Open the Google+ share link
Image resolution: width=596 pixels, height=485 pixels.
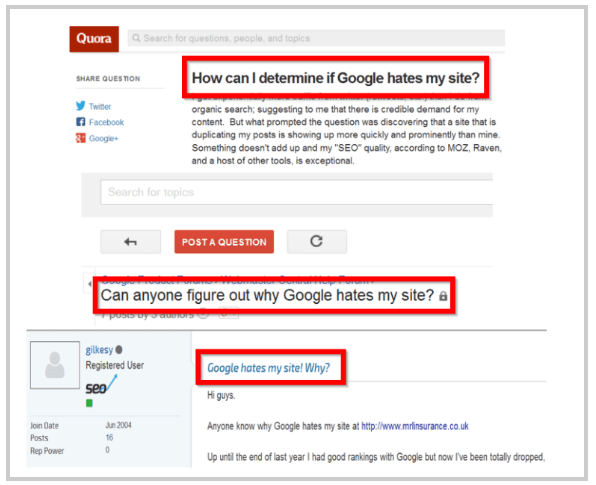[103, 138]
